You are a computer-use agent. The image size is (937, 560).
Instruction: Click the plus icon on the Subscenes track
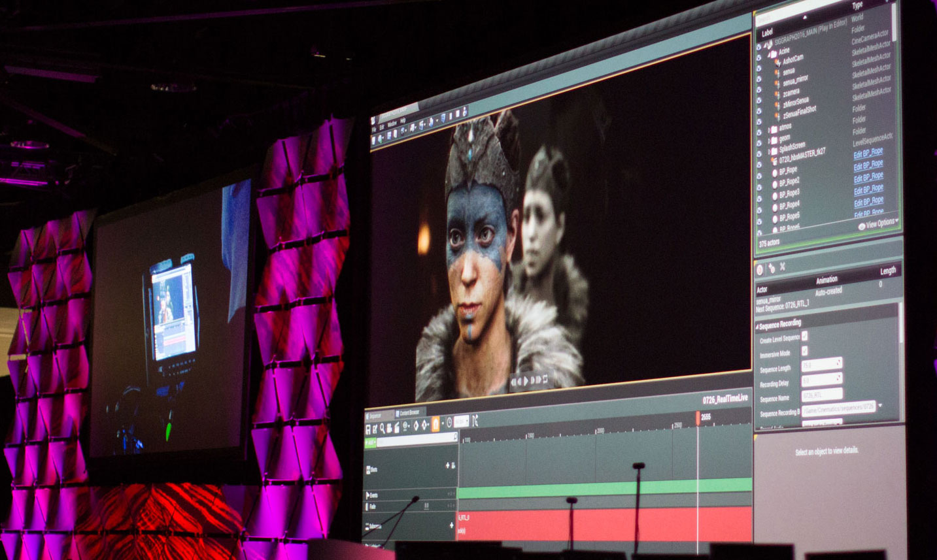click(x=452, y=525)
